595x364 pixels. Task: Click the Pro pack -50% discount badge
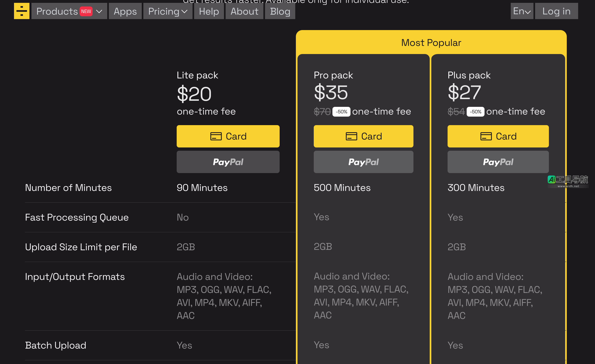pyautogui.click(x=341, y=112)
